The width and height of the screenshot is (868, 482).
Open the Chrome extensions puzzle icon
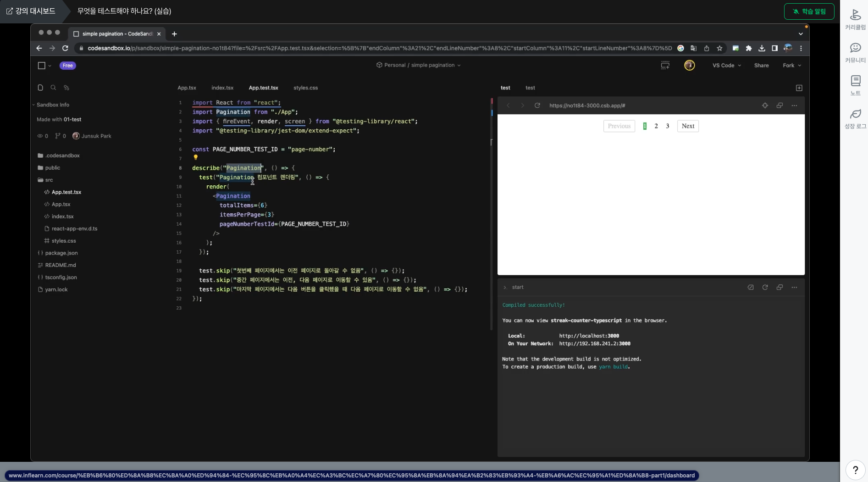click(x=749, y=48)
